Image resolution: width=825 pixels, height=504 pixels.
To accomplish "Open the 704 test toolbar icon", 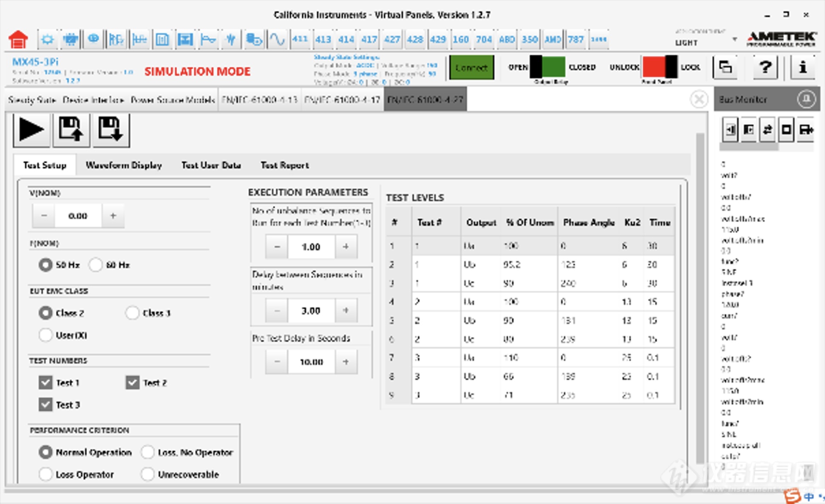I will pos(484,39).
